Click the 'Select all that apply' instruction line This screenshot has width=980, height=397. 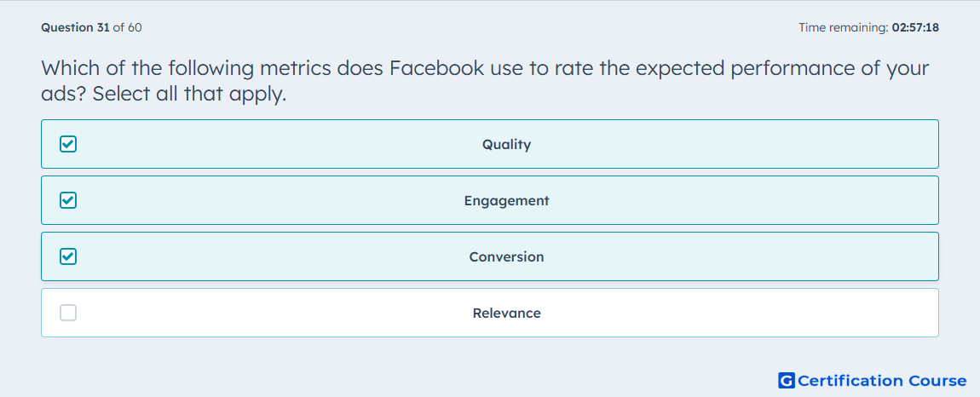click(190, 95)
